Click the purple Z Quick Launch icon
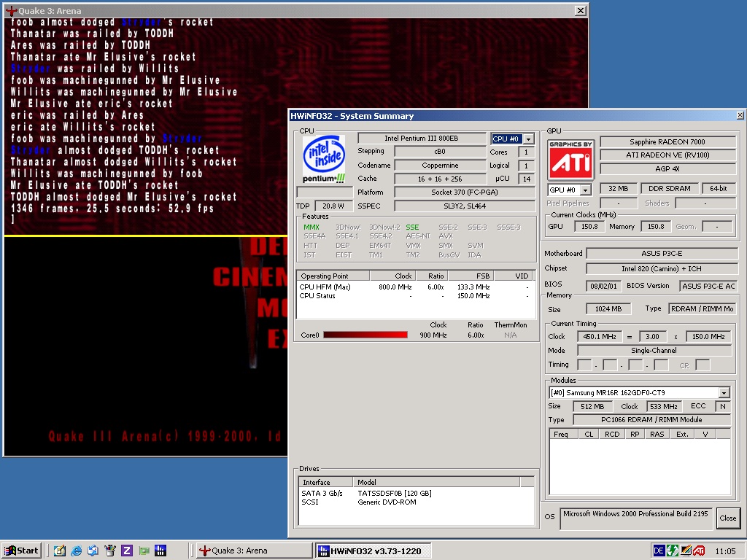Screen dimensions: 747x560 click(126, 550)
